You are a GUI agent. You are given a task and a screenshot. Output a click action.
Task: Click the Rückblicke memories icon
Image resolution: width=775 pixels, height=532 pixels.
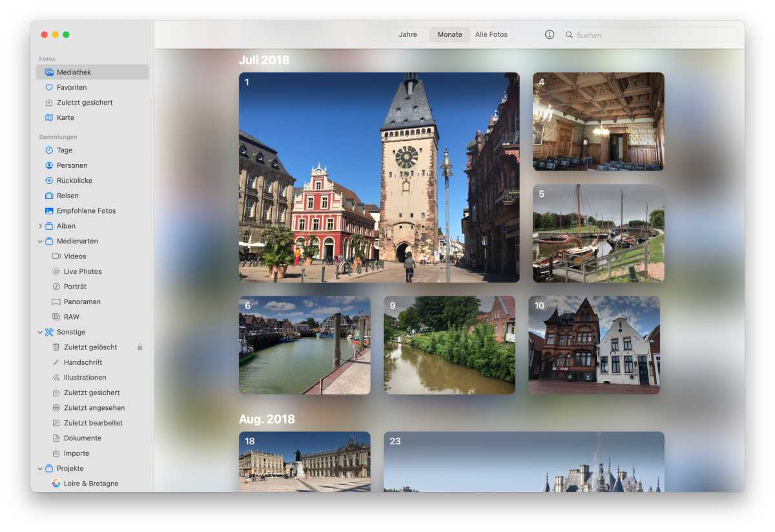click(49, 180)
